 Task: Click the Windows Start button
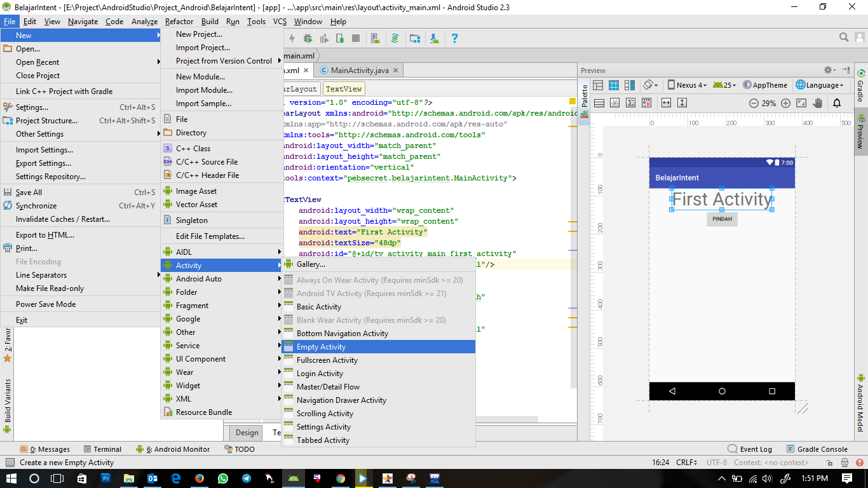point(11,478)
